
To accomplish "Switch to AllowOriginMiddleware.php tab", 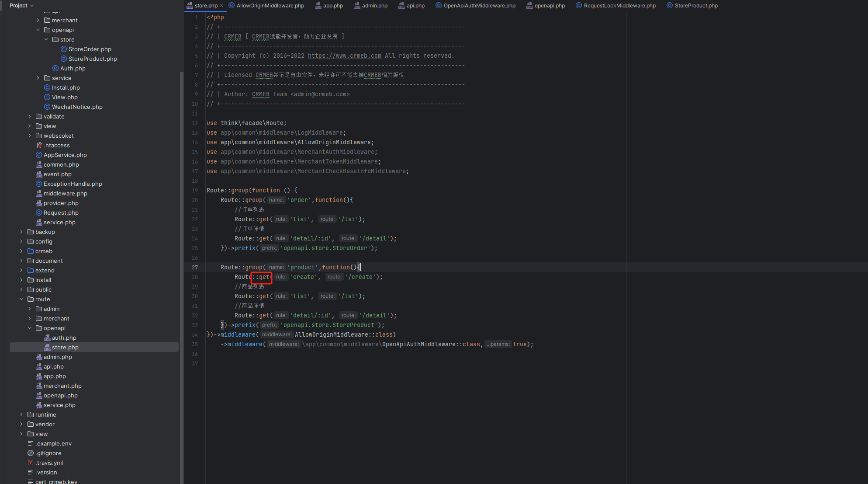I will pyautogui.click(x=266, y=6).
